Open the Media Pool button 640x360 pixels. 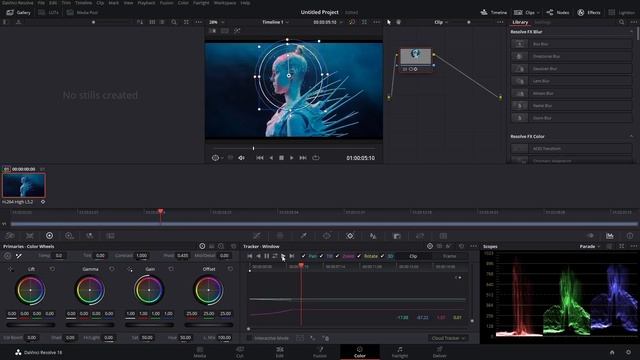[82, 13]
